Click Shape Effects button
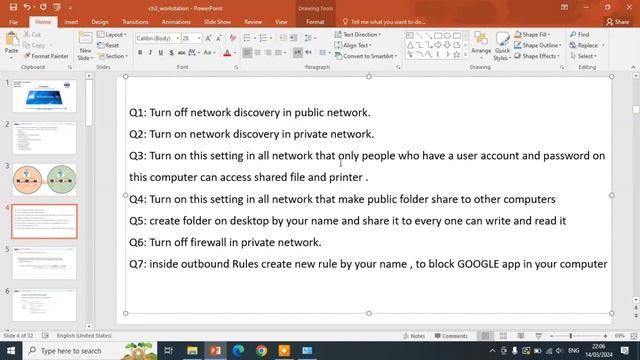The image size is (640, 360). pos(537,56)
